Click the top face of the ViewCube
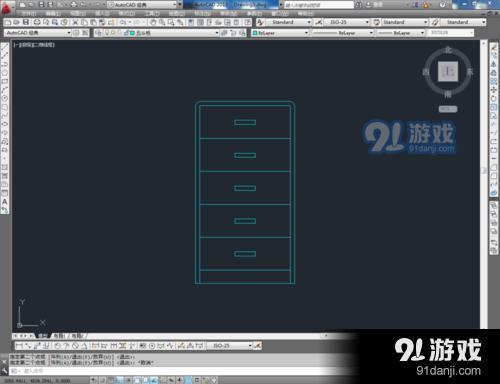The width and height of the screenshot is (500, 384). 448,71
